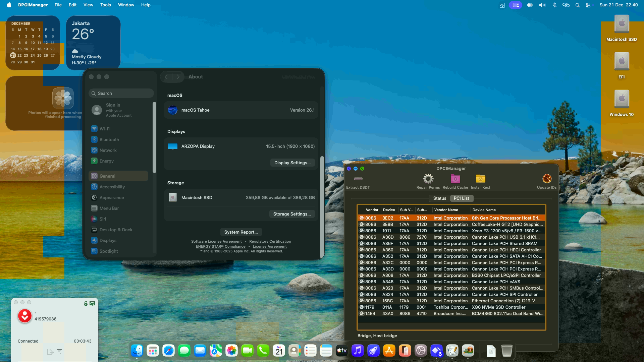Sort PCI list by Device Name column
This screenshot has width=644, height=362.
click(508, 210)
